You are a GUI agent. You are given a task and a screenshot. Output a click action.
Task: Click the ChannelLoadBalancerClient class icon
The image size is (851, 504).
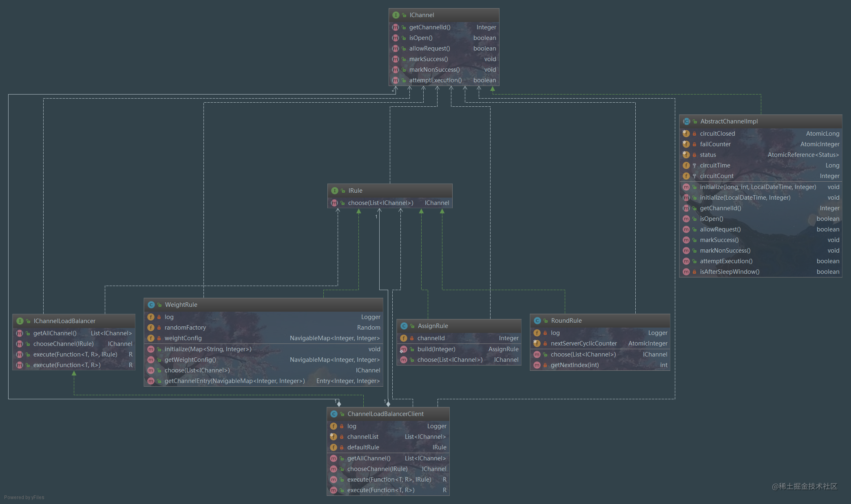pos(334,414)
